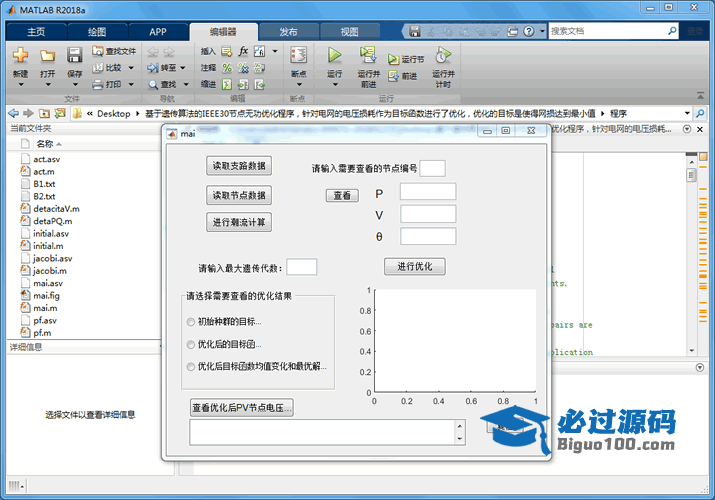
Task: Click the 最大遗传代数 input field
Action: [301, 267]
